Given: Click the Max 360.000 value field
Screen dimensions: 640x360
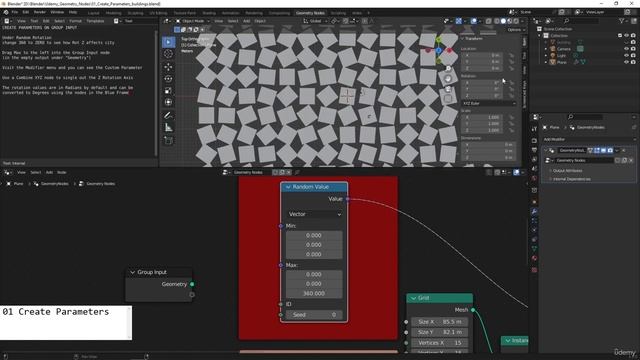Looking at the screenshot, I should 314,293.
